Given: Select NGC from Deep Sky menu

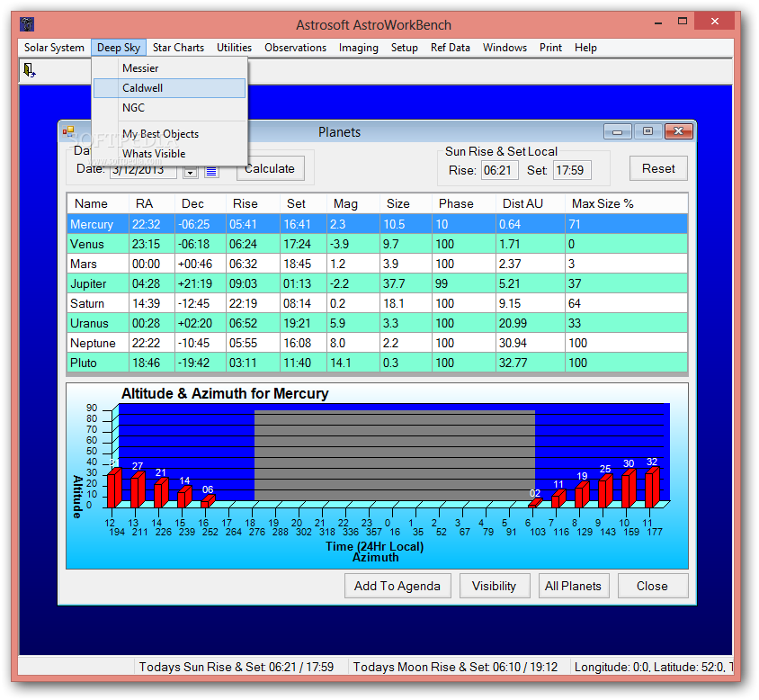Looking at the screenshot, I should (169, 108).
